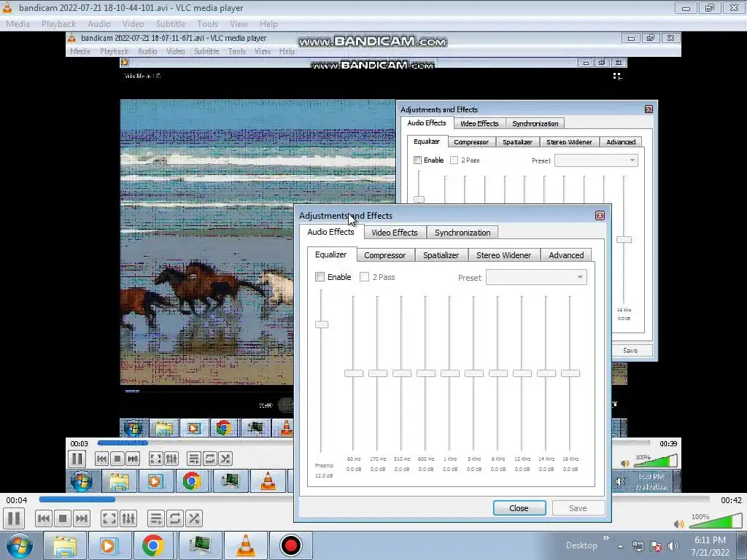This screenshot has height=560, width=747.
Task: Stop playback using outermost VLC stop button
Action: coord(63,518)
